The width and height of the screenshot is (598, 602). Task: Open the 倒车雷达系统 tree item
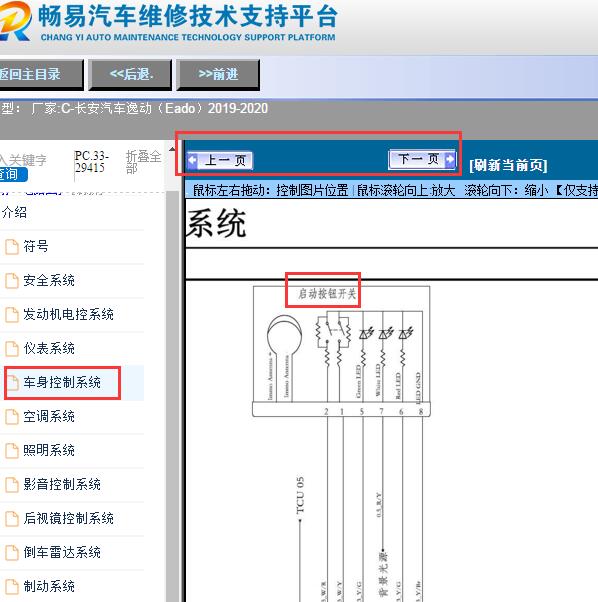(62, 552)
